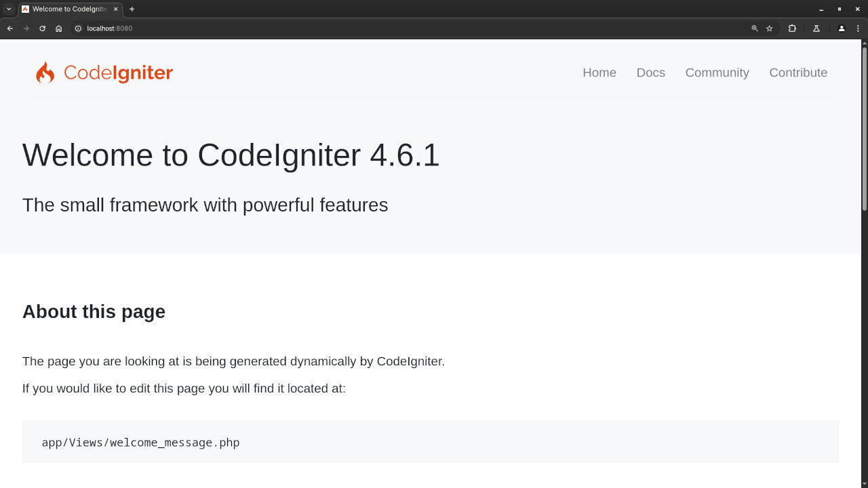Open the browser home page button
This screenshot has height=488, width=868.
point(58,28)
